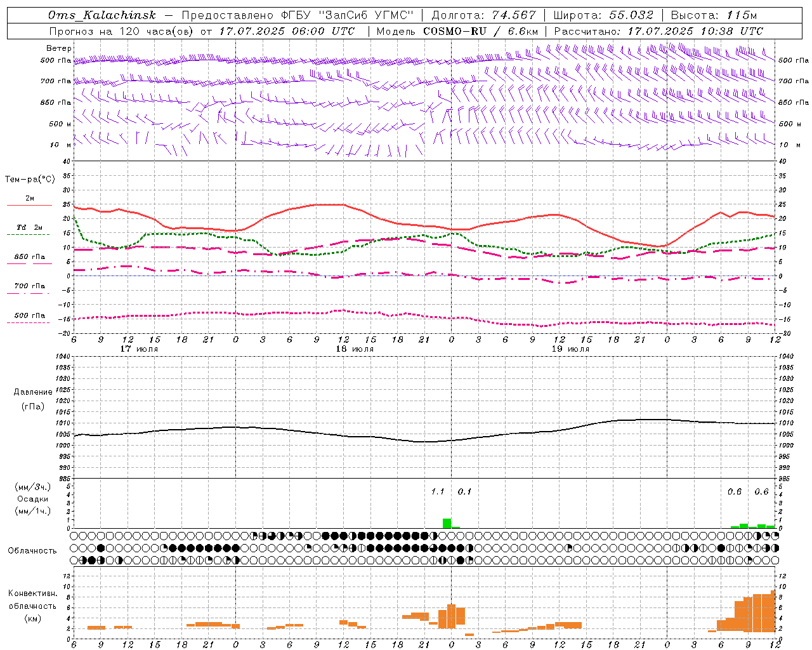
Task: Click the forecast start time 17.07.2025 06:00 UTC
Action: [287, 31]
